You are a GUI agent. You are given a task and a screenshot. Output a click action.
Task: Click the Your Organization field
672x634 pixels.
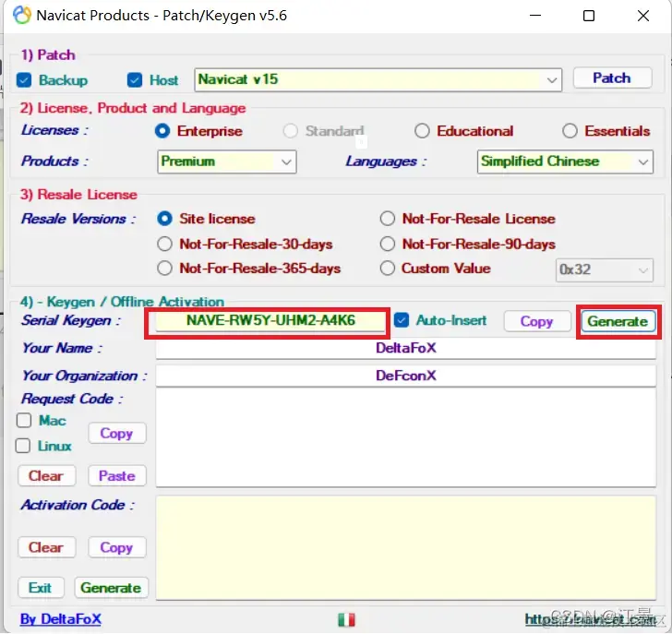[x=405, y=376]
